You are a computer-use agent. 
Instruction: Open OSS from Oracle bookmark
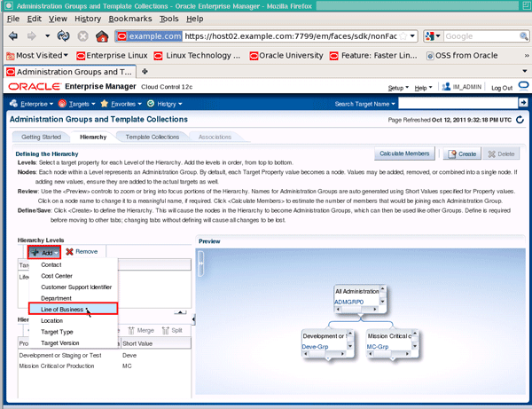(462, 55)
